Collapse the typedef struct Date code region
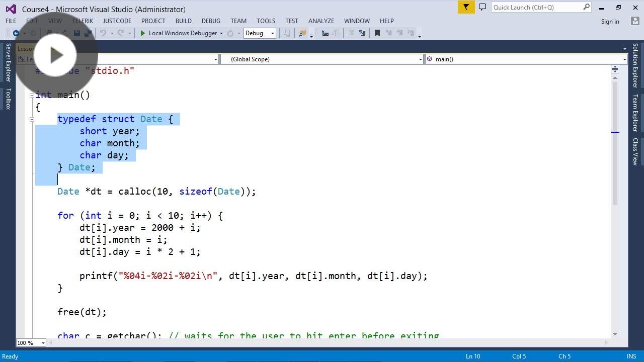644x362 pixels. click(x=32, y=119)
